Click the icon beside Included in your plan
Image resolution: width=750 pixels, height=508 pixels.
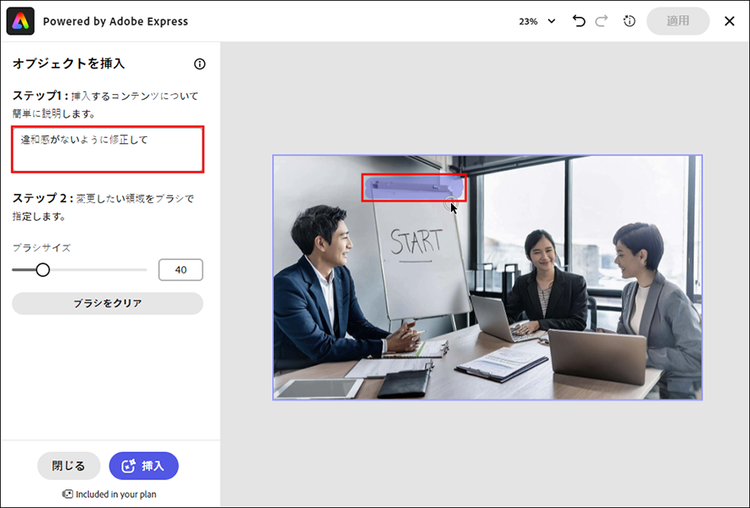click(67, 494)
